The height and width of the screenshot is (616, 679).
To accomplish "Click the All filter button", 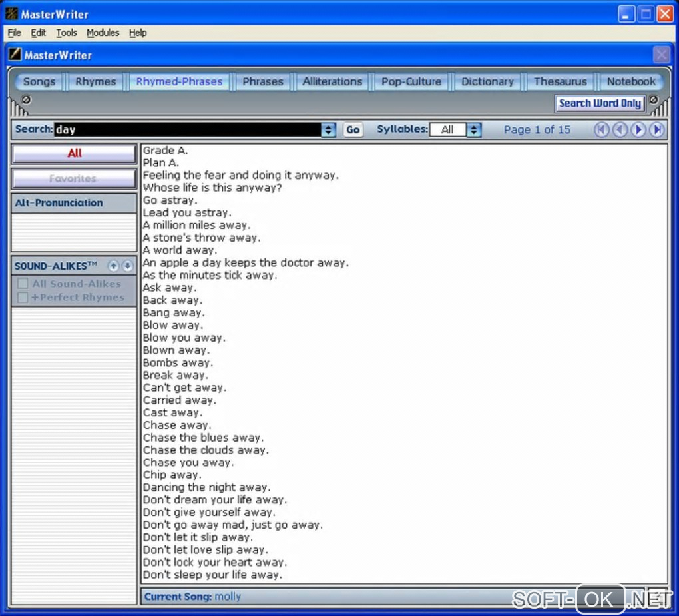I will click(x=74, y=153).
